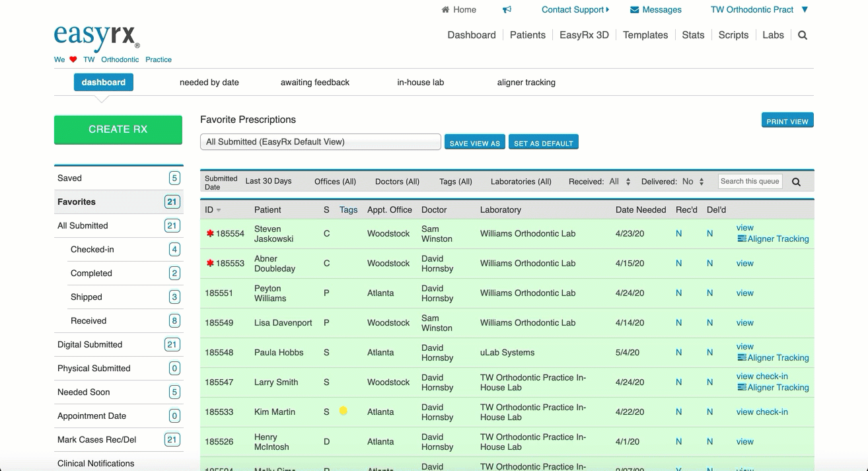Click the red asterisk beside ID 185554
This screenshot has height=471, width=868.
tap(210, 233)
